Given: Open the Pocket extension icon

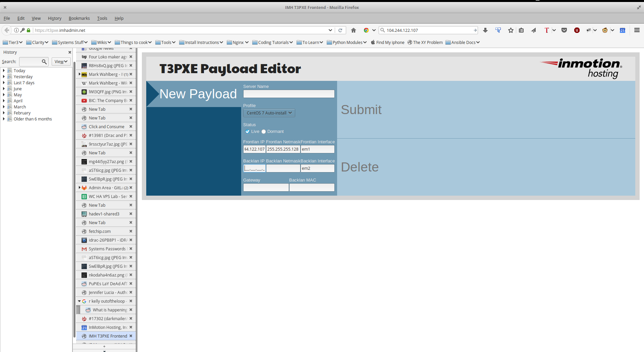Looking at the screenshot, I should coord(564,30).
